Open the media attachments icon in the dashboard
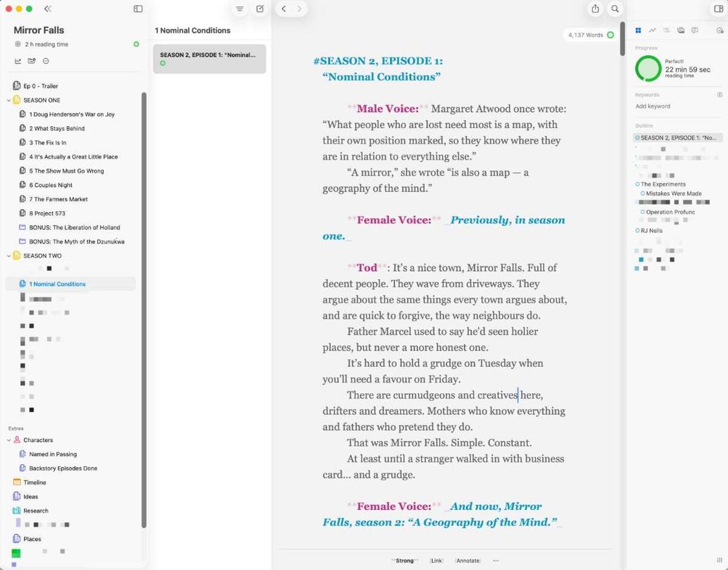Screen dimensions: 728x570 681,30
